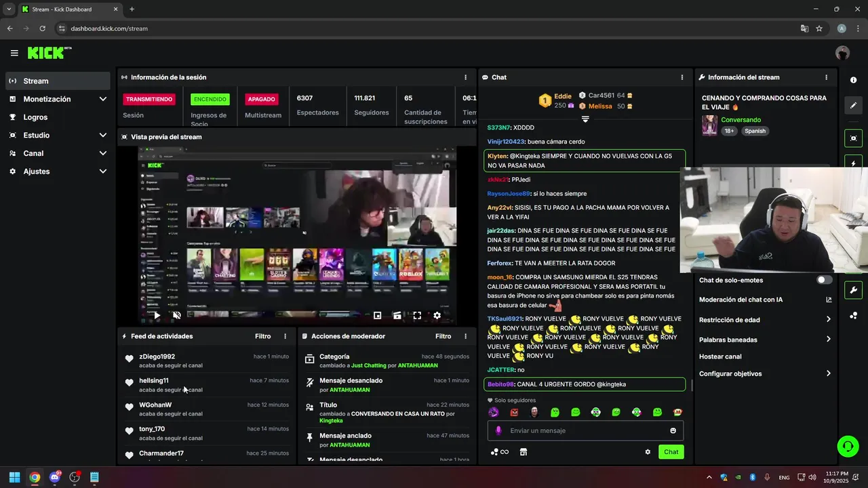Screen dimensions: 868x488
Task: Open Palabras baneadas settings chevron
Action: (x=829, y=339)
